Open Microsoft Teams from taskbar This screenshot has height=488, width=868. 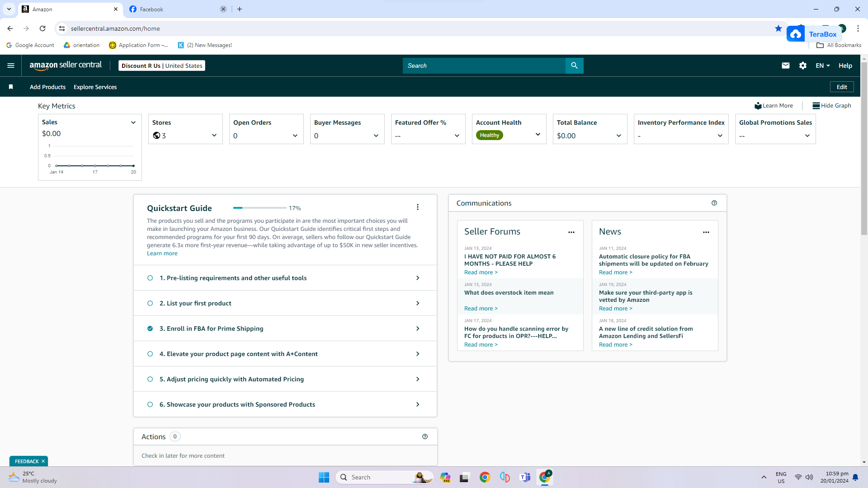525,477
